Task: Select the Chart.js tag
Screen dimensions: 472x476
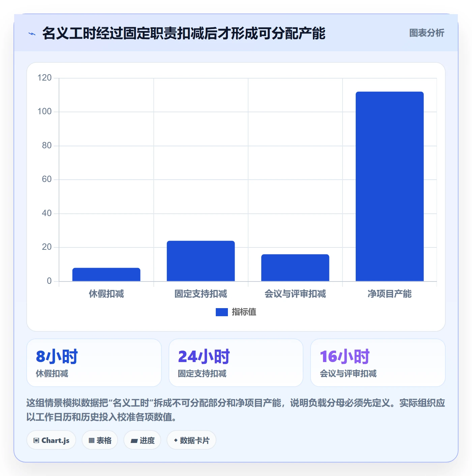Action: pyautogui.click(x=51, y=440)
